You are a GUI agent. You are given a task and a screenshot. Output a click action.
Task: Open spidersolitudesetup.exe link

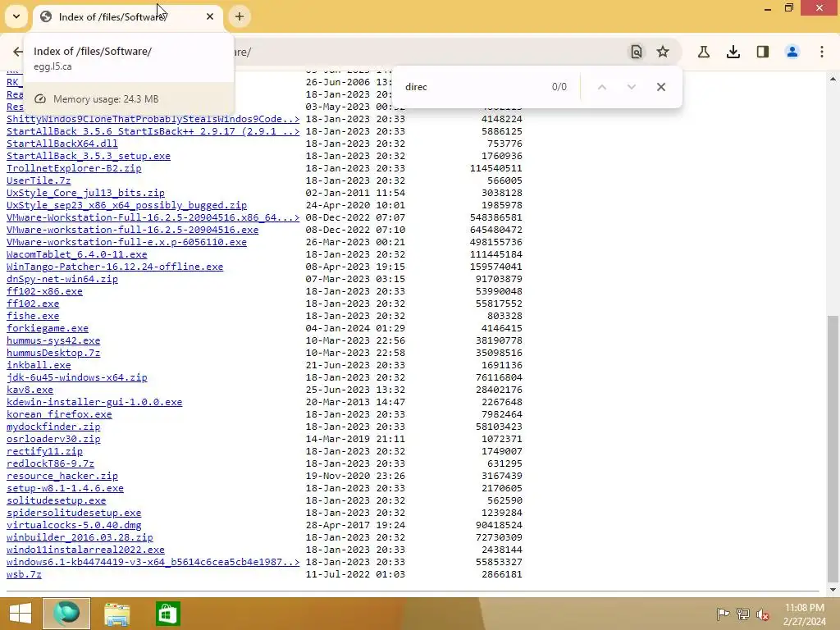tap(74, 514)
